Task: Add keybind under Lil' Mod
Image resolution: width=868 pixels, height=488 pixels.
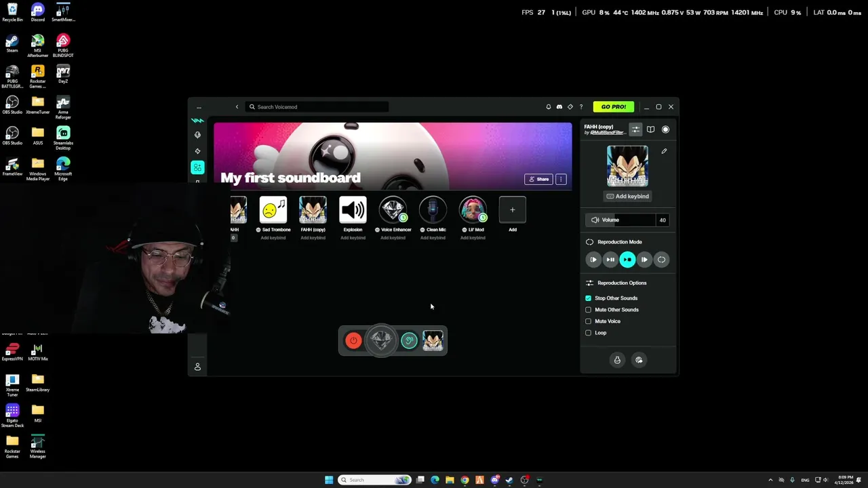Action: tap(473, 238)
